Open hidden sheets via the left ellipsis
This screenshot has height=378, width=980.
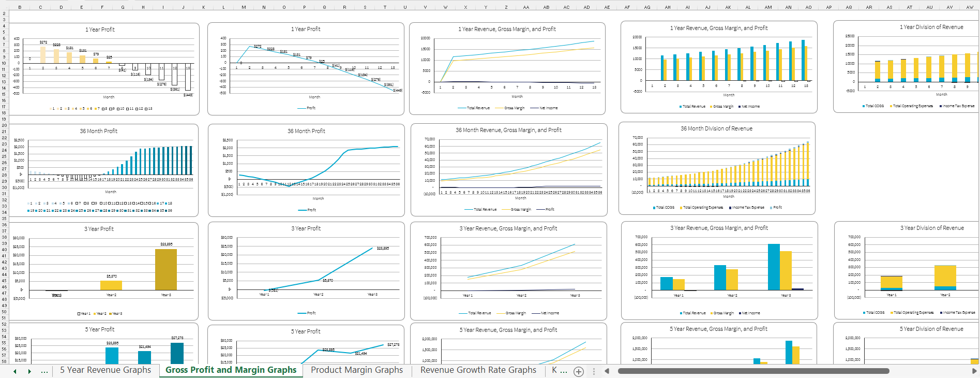[x=44, y=371]
